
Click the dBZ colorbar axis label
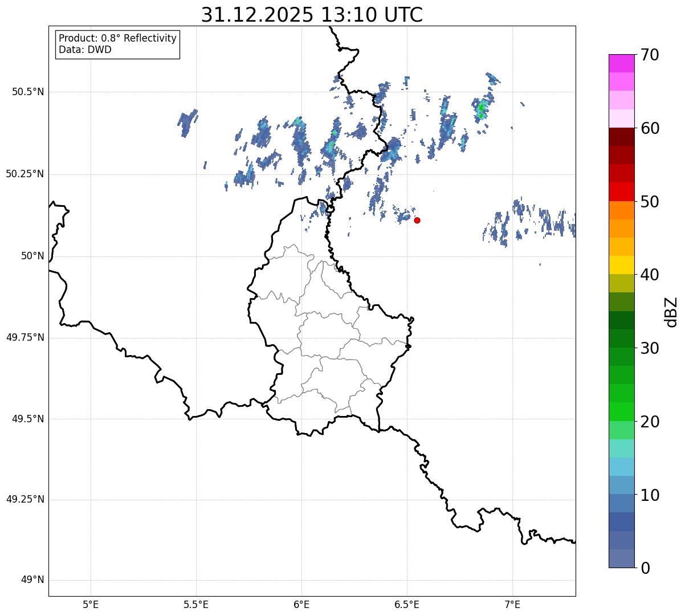coord(671,312)
